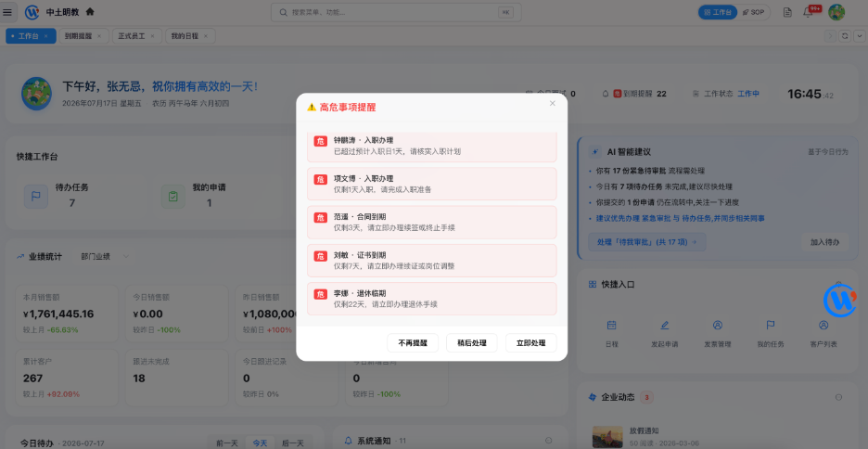868x449 pixels.
Task: Open the 到期提醒 tab
Action: [83, 36]
